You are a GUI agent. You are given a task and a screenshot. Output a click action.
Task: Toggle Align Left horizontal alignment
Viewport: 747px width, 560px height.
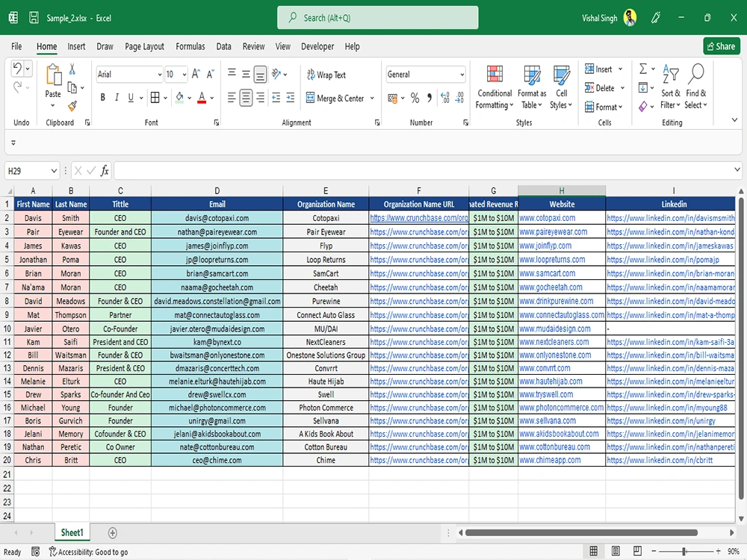click(232, 98)
